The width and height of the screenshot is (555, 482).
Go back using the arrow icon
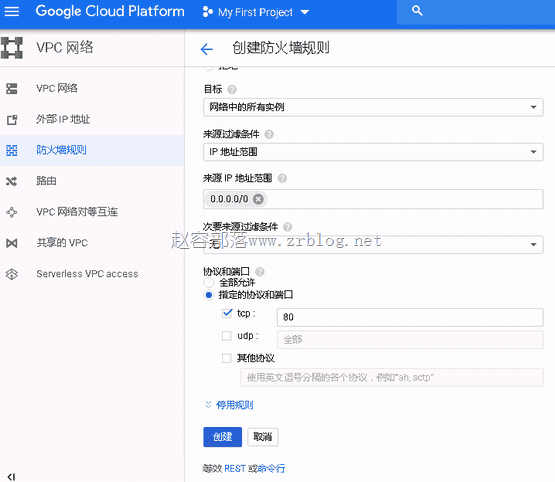[x=206, y=49]
